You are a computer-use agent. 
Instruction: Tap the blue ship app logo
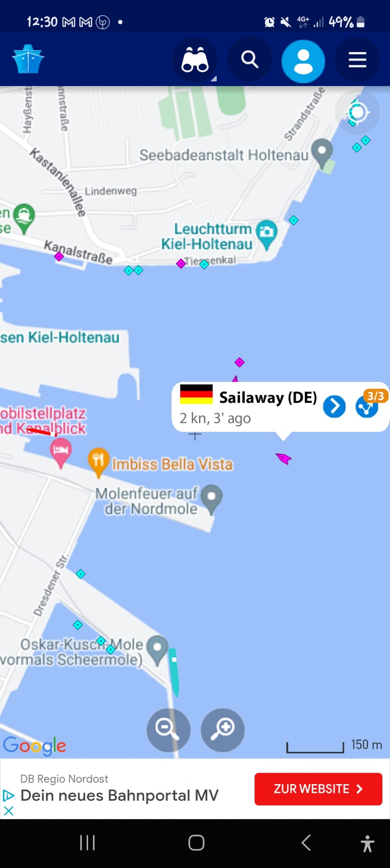click(x=28, y=59)
